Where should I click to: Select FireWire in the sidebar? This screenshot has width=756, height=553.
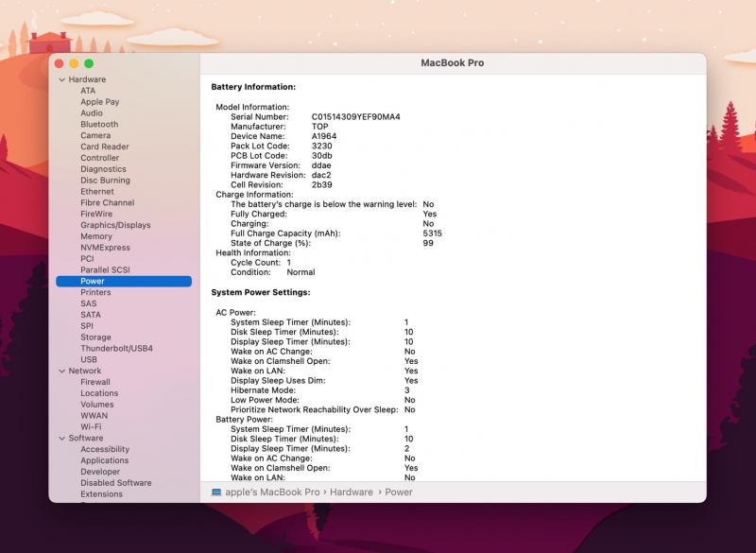click(96, 214)
